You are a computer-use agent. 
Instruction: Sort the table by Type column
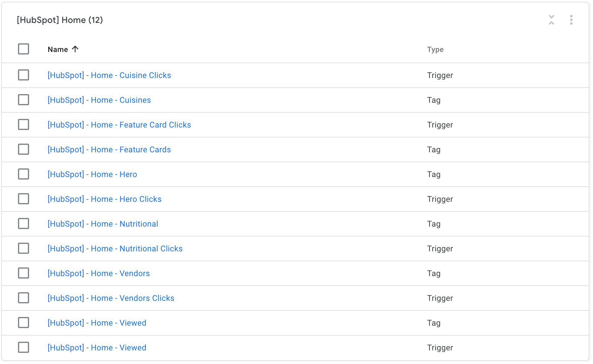click(x=435, y=50)
